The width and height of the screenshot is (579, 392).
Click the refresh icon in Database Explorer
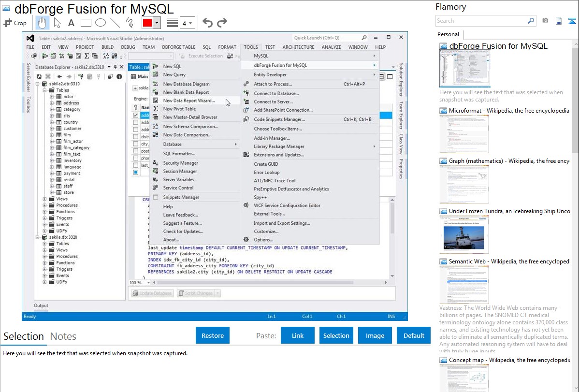coord(39,76)
